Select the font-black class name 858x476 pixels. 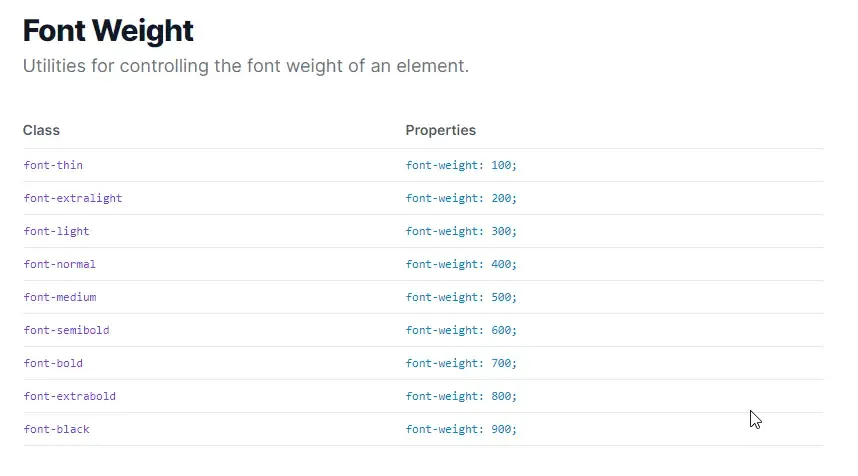[x=57, y=429]
